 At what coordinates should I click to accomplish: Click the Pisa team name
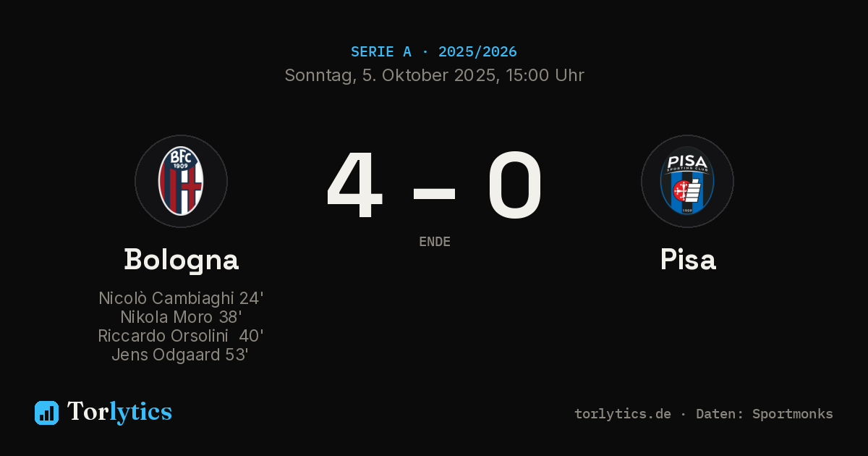click(688, 259)
